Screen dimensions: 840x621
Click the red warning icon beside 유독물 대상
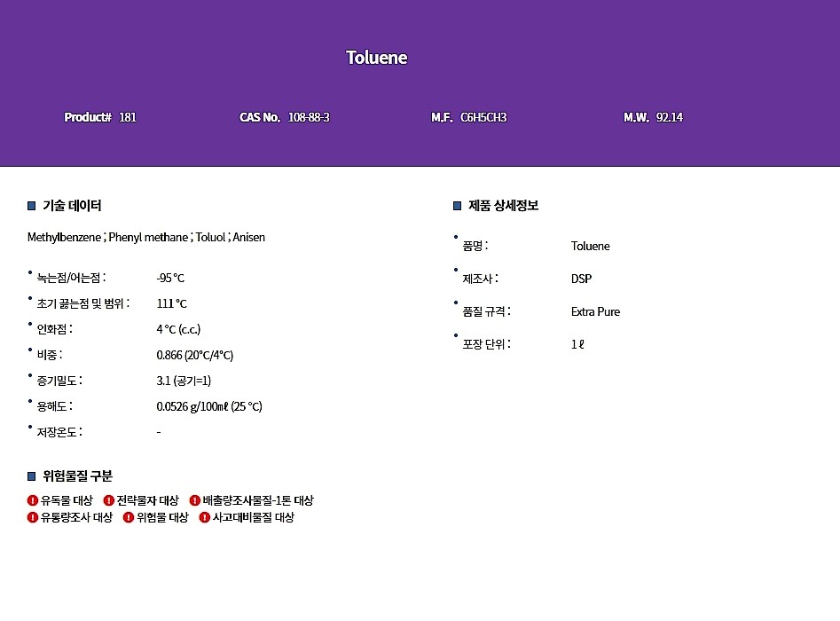coord(33,500)
